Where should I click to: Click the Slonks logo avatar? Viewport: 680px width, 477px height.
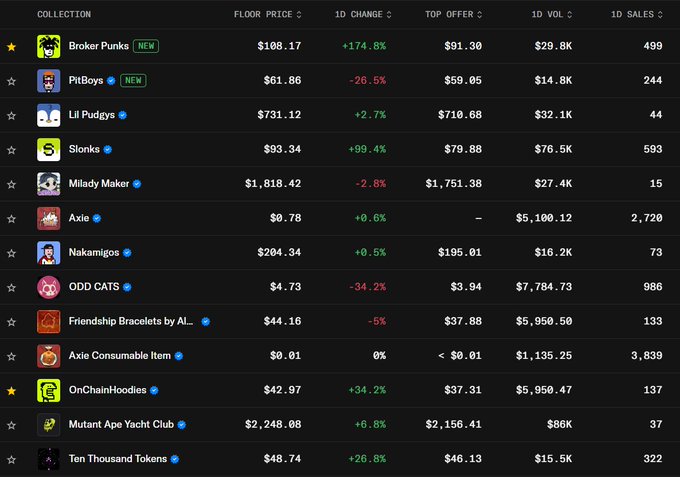coord(49,150)
